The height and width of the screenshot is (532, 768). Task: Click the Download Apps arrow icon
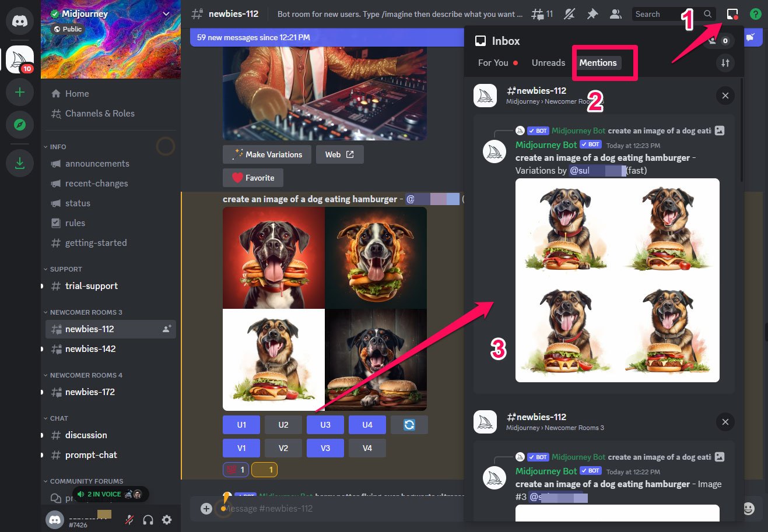pos(20,163)
